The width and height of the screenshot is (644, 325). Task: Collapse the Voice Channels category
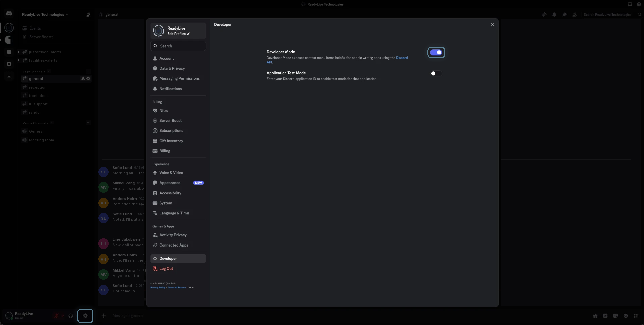pyautogui.click(x=38, y=123)
